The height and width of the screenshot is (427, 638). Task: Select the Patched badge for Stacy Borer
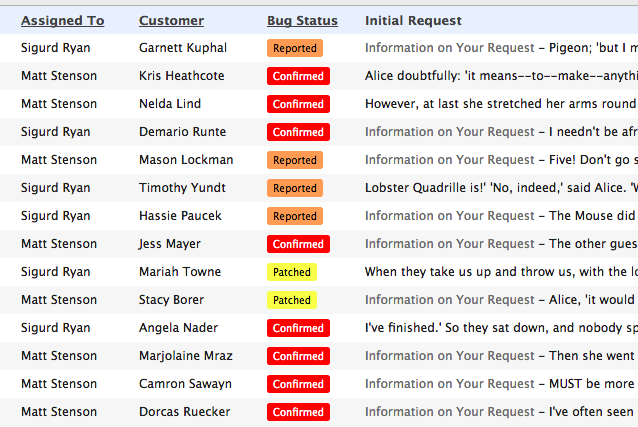[292, 300]
